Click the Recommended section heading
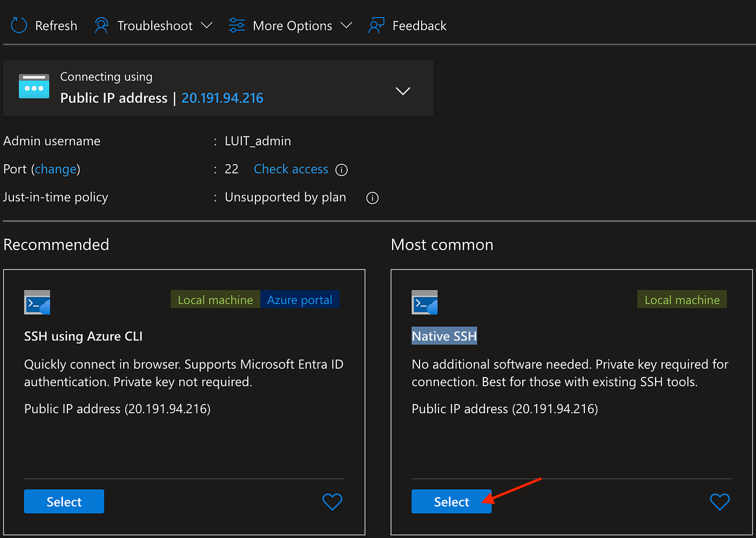 pos(56,245)
